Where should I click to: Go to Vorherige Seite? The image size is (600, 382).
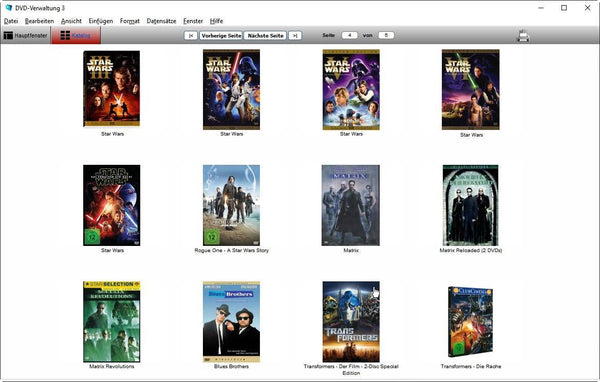pyautogui.click(x=221, y=36)
